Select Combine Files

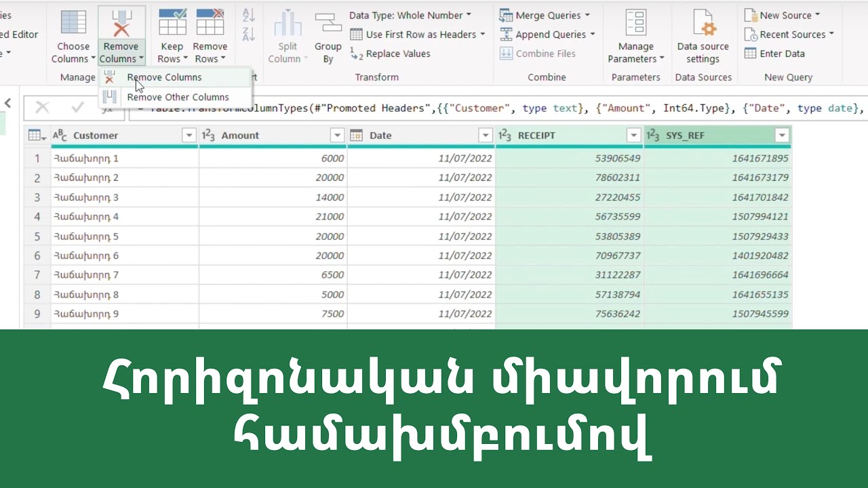pos(538,54)
